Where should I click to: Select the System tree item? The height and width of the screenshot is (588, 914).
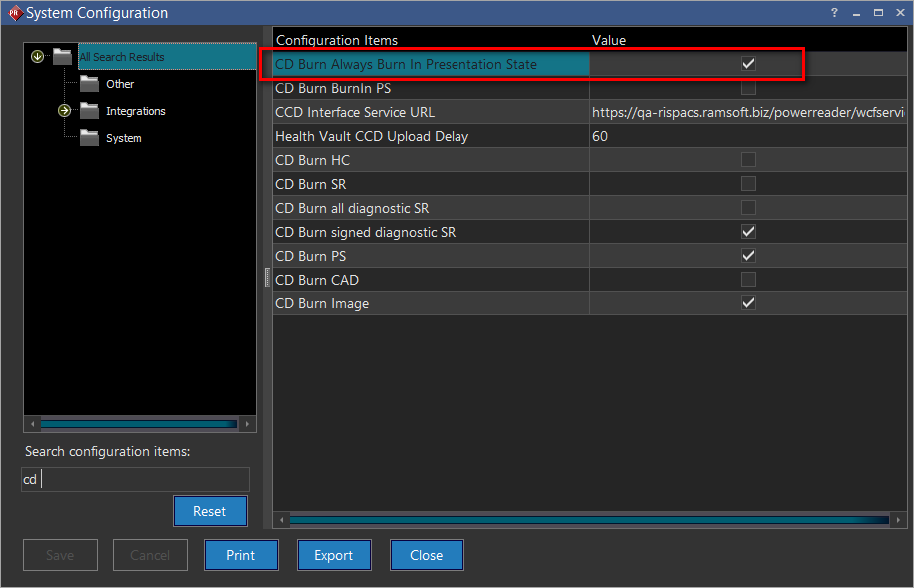pyautogui.click(x=123, y=138)
